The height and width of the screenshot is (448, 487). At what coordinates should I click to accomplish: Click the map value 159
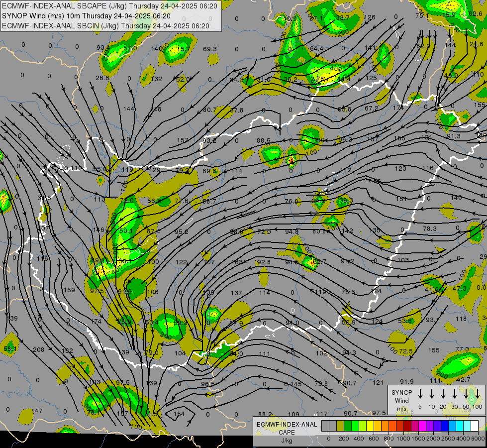pyautogui.click(x=69, y=290)
